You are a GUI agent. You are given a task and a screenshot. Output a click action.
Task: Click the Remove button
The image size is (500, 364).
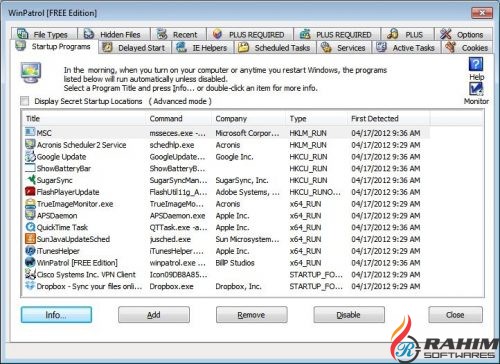click(251, 315)
